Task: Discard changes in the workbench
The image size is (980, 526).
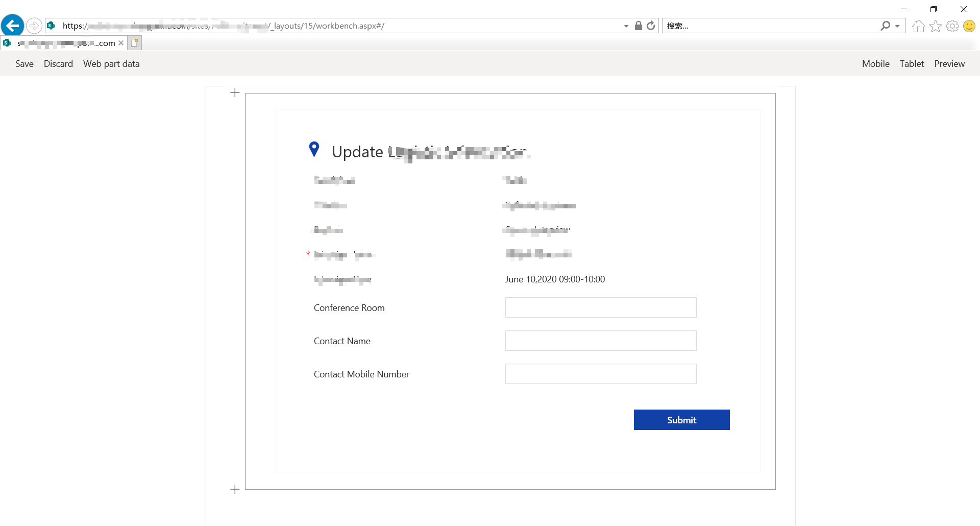Action: (58, 63)
